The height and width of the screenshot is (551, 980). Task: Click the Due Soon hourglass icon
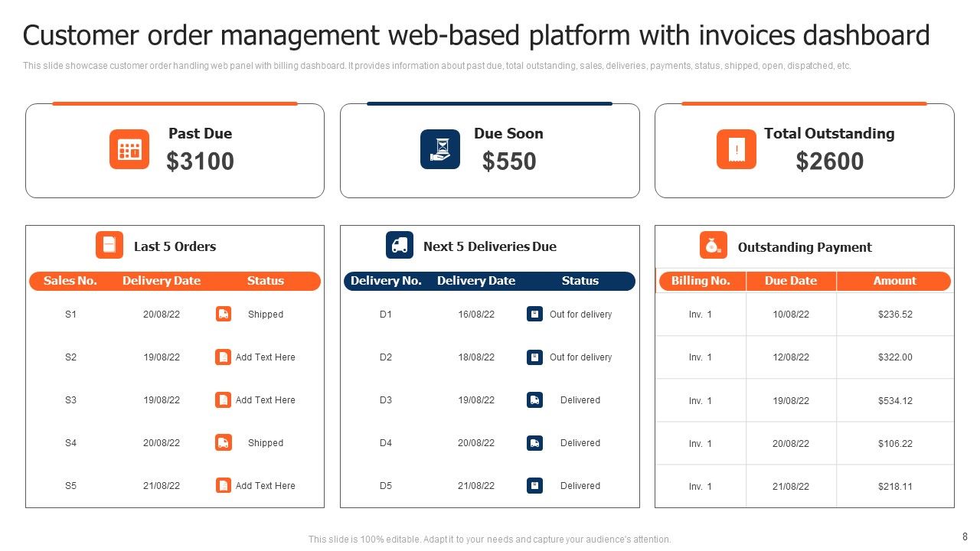coord(440,149)
